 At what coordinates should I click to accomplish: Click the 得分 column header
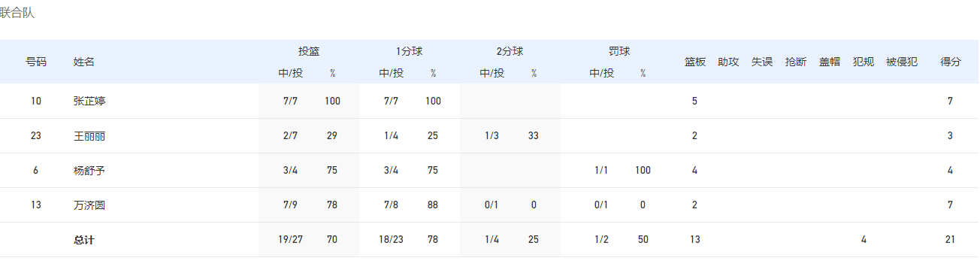[951, 62]
